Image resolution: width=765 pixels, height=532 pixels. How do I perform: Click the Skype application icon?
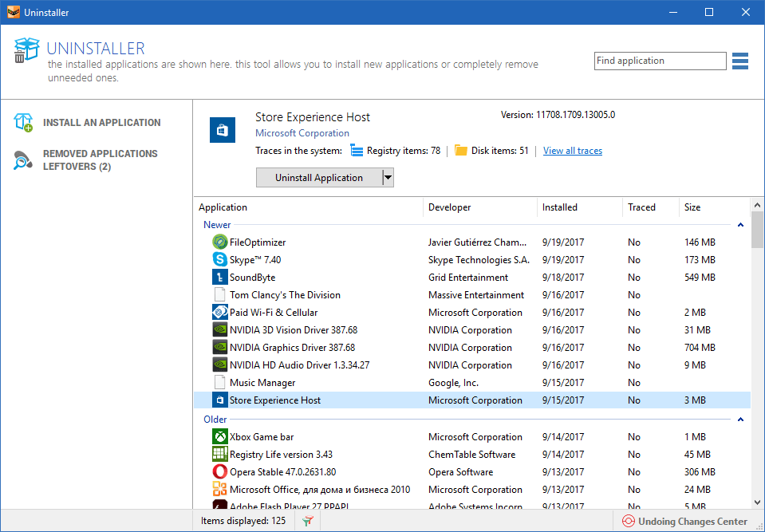tap(219, 259)
